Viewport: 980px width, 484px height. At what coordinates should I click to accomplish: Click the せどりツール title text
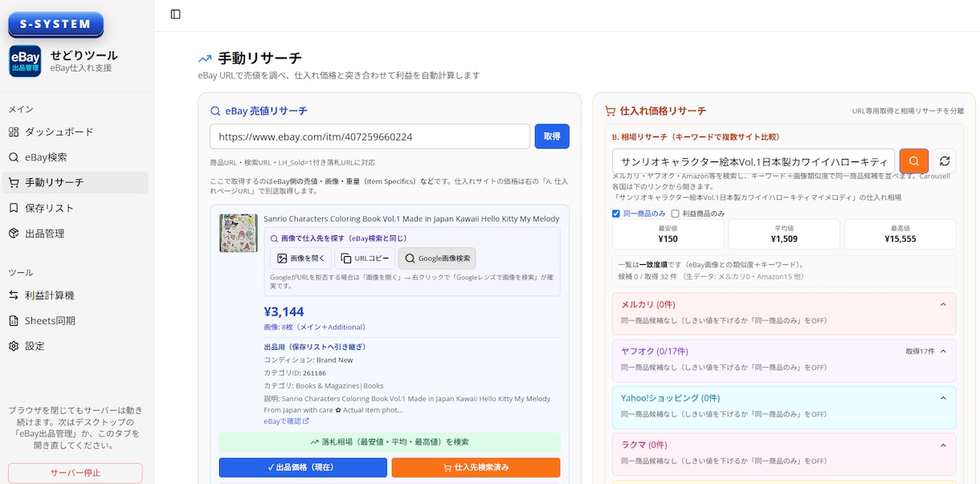(84, 55)
